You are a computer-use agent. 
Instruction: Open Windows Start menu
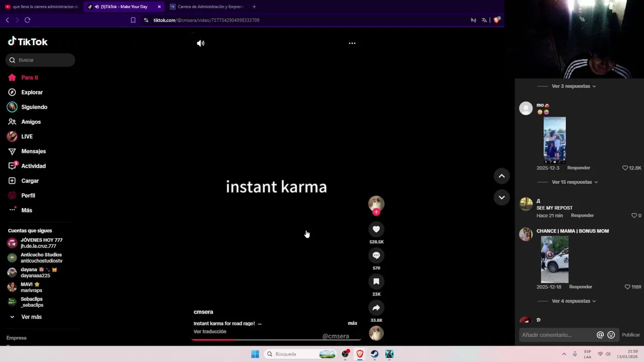click(x=255, y=354)
